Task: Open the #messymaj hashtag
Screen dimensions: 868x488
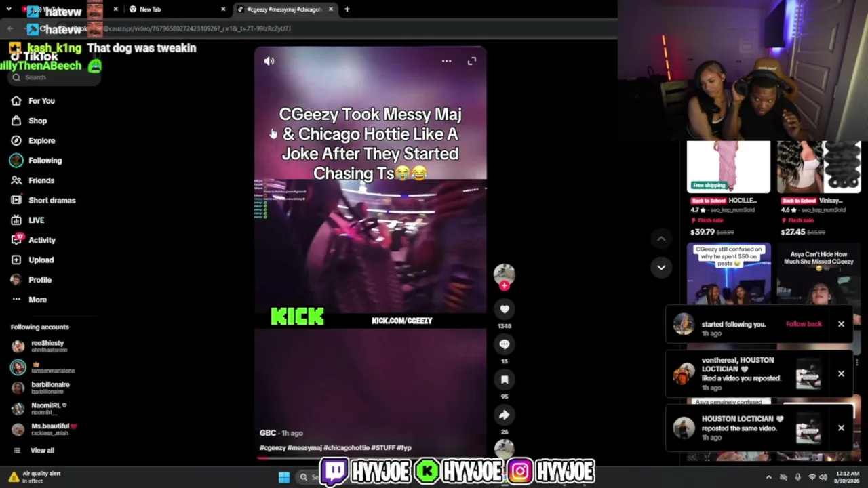Action: tap(304, 448)
